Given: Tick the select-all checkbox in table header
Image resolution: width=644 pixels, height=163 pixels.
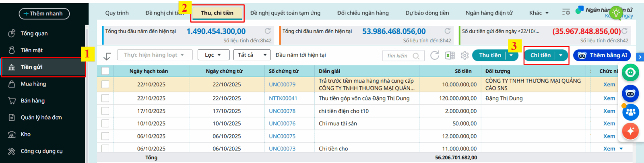Looking at the screenshot, I should pyautogui.click(x=105, y=71).
